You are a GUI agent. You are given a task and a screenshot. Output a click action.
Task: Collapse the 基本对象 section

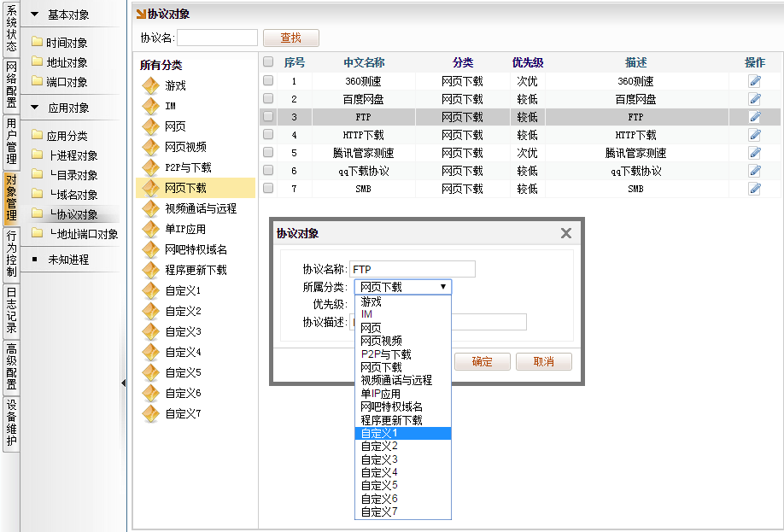(35, 15)
